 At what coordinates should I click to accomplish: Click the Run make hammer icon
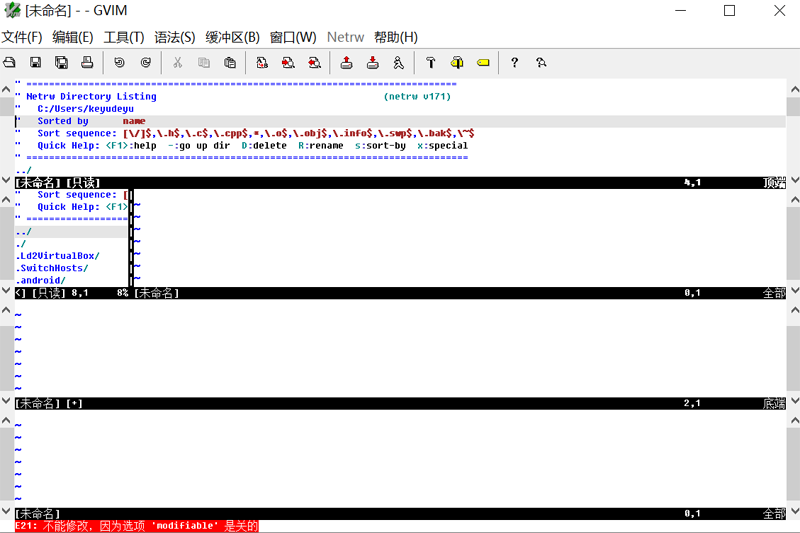pos(431,63)
